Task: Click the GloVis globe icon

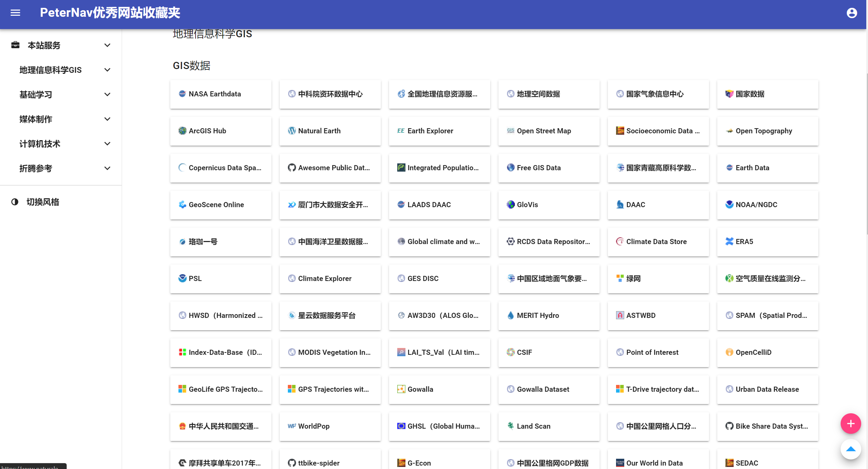Action: (510, 204)
